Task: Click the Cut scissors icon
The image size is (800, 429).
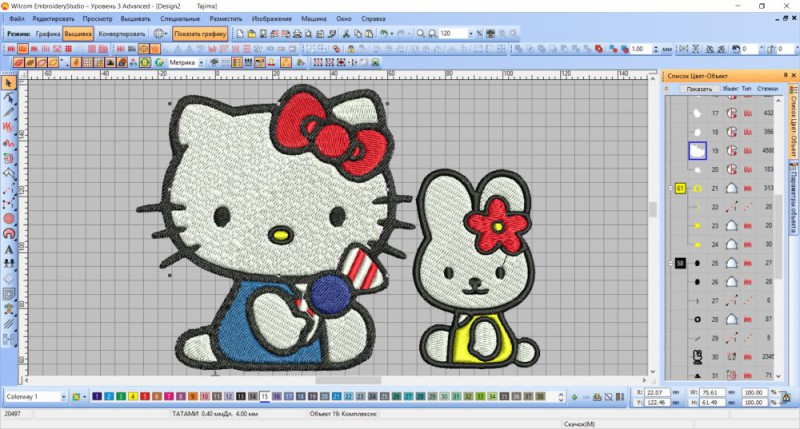Action: (x=346, y=34)
